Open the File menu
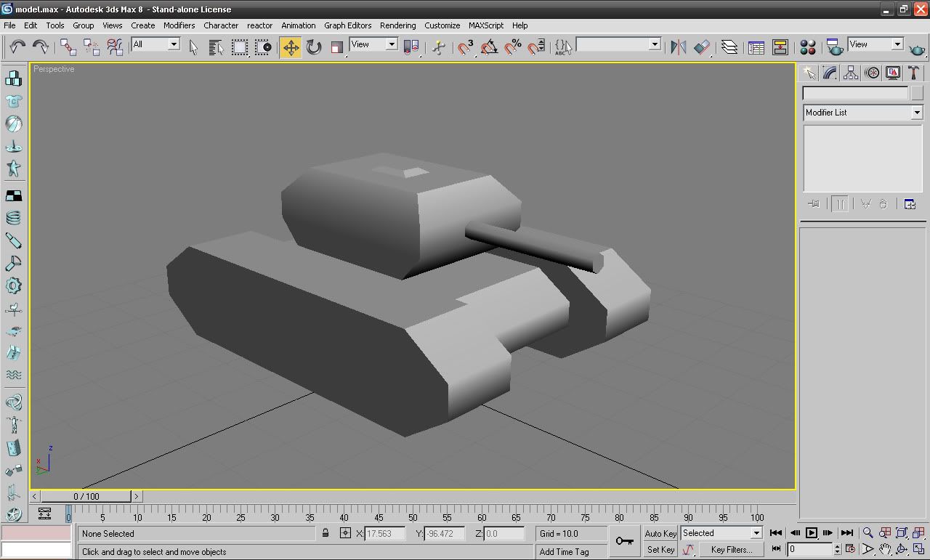The width and height of the screenshot is (930, 560). pyautogui.click(x=9, y=25)
